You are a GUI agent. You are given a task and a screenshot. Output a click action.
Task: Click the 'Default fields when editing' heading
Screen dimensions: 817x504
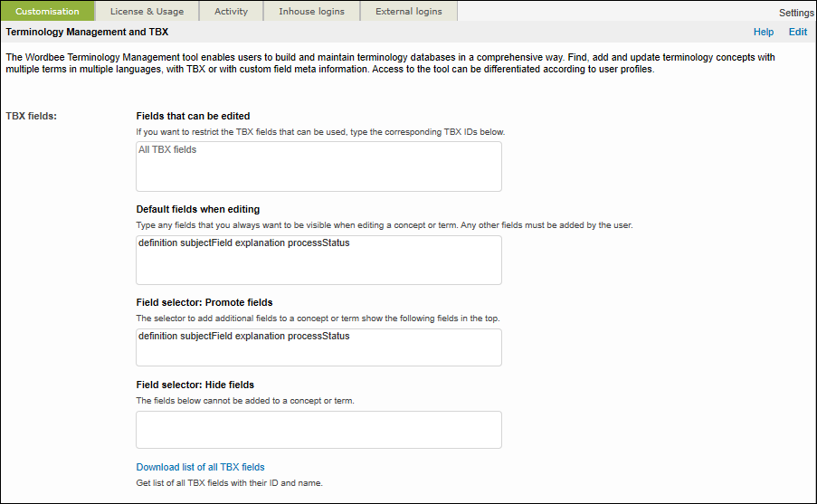(197, 209)
